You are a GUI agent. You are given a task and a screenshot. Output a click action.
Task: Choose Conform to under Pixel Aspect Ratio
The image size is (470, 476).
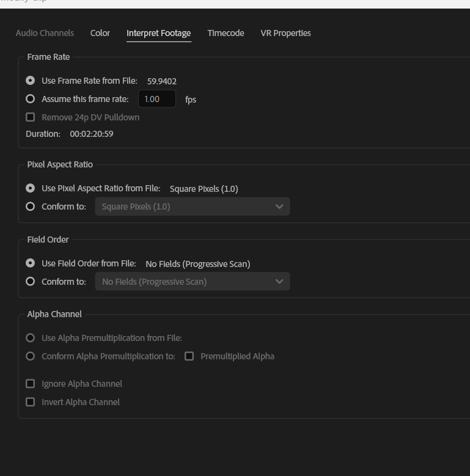pos(31,207)
